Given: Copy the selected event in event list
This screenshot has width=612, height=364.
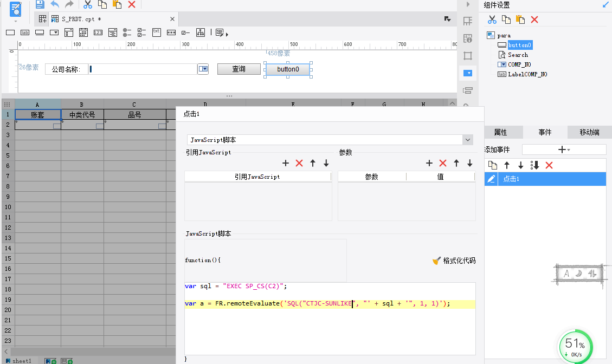Looking at the screenshot, I should (493, 165).
